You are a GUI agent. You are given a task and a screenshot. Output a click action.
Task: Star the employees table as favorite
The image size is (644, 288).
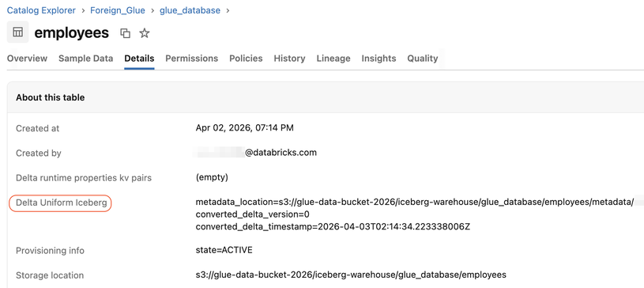(144, 33)
